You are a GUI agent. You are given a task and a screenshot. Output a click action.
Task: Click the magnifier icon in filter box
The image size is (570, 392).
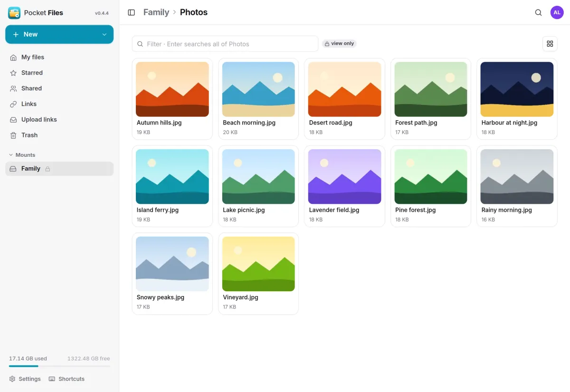click(140, 44)
